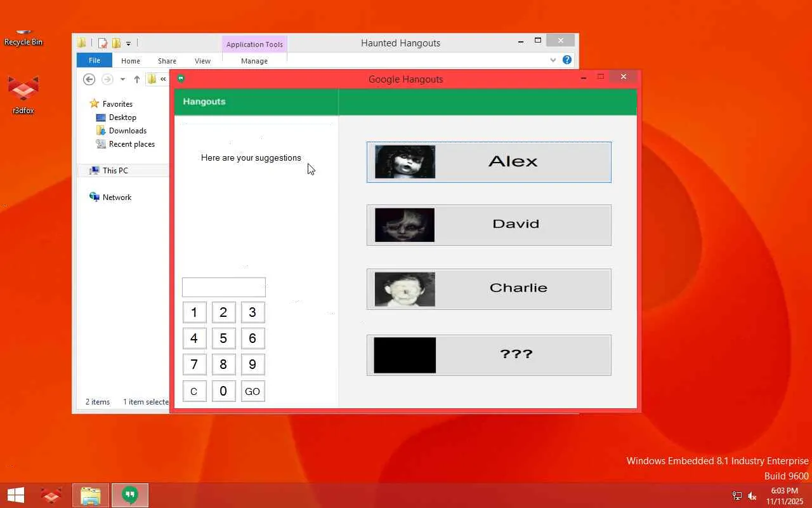Viewport: 812px width, 508px height.
Task: Submit the code with the GO button
Action: pyautogui.click(x=252, y=391)
